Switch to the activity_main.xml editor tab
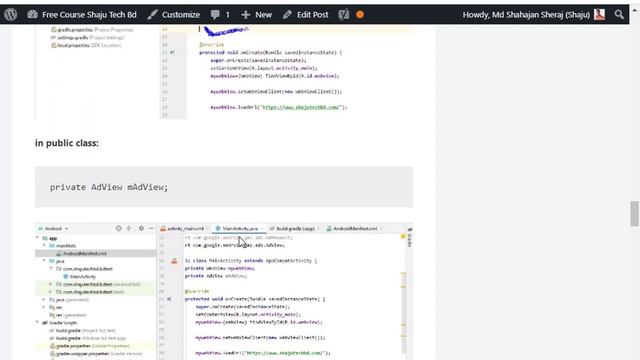The width and height of the screenshot is (640, 360). tap(184, 229)
